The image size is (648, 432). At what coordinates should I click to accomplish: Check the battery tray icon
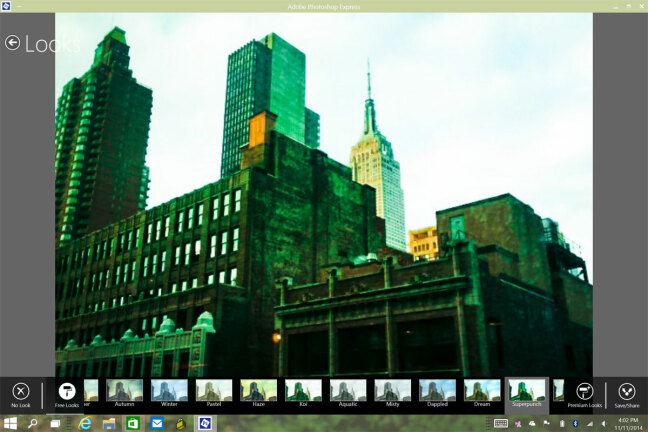[562, 423]
